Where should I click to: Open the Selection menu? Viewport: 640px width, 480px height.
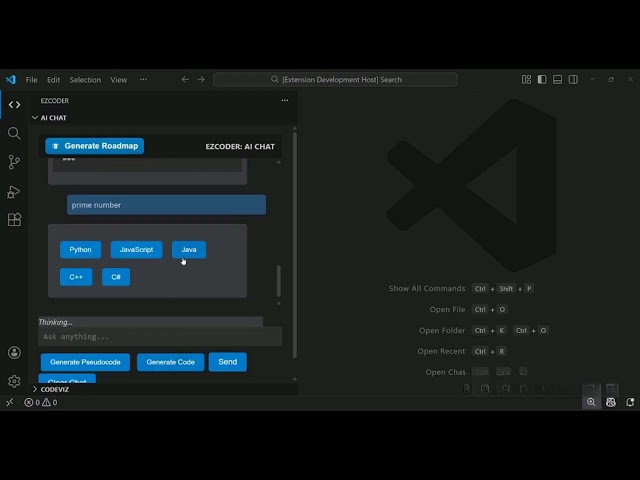(x=85, y=80)
